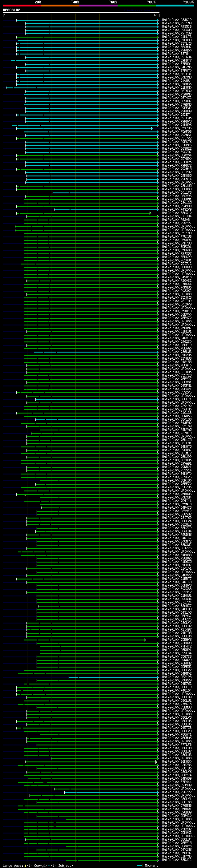Click the alignment bar for UniRef100_A8JGI9

click(x=87, y=20)
